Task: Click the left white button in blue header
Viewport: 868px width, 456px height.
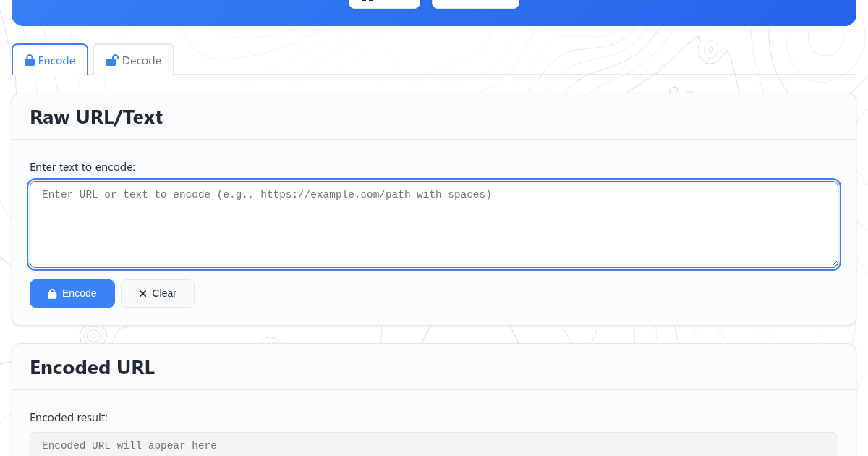Action: pyautogui.click(x=384, y=3)
